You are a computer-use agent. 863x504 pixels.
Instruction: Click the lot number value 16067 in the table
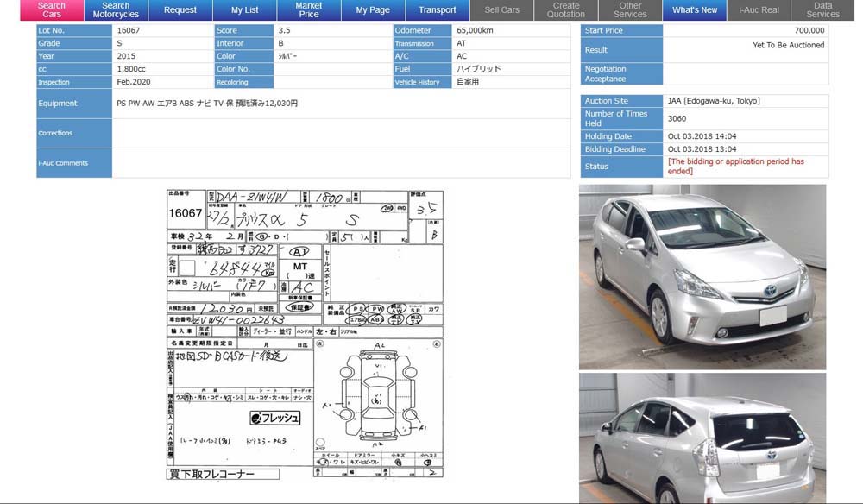[129, 30]
